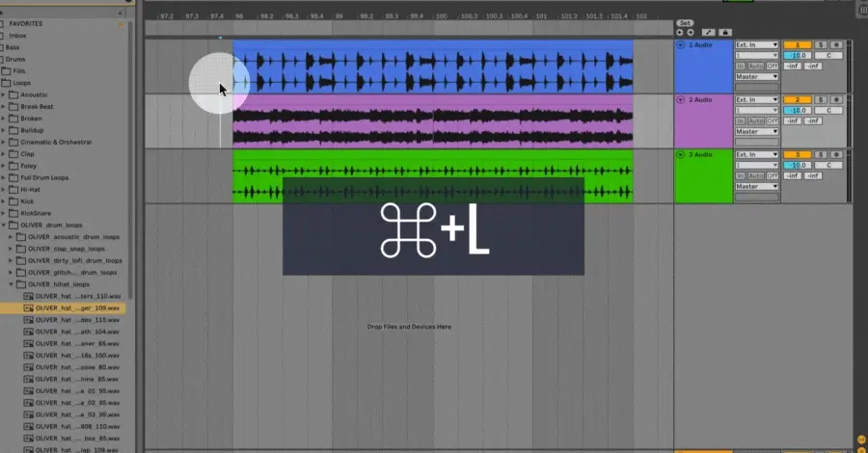The image size is (868, 453).
Task: Fold track 3 Audio
Action: (680, 154)
